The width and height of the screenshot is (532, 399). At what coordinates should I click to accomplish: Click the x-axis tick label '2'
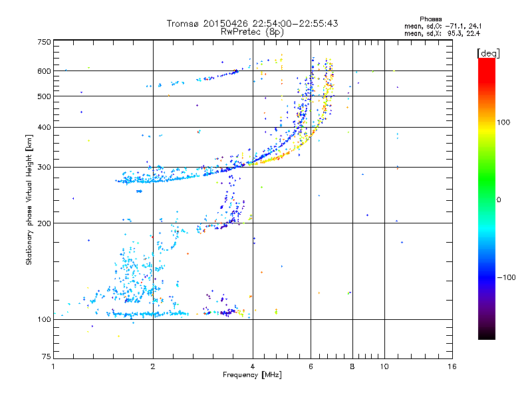(x=153, y=366)
